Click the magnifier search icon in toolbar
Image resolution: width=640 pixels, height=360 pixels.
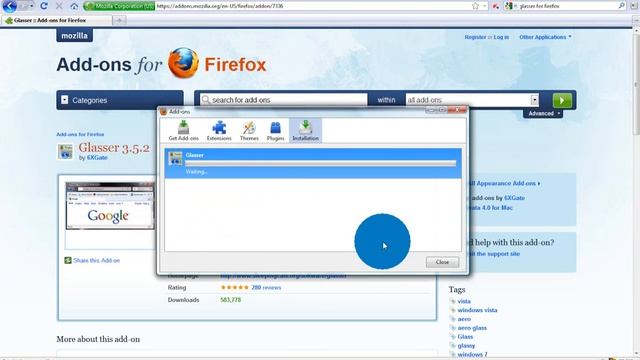click(622, 6)
